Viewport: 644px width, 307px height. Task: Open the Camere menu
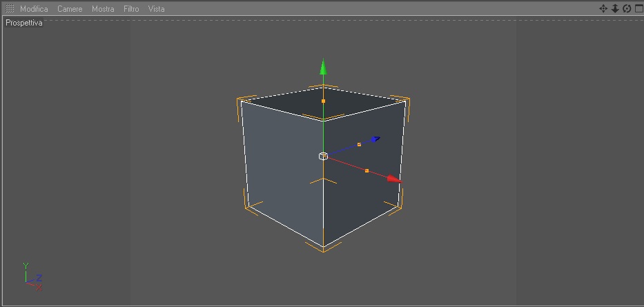coord(70,8)
